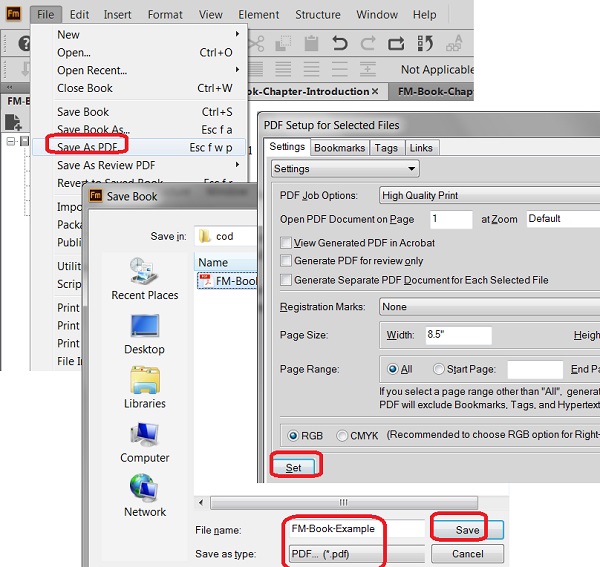Click the dimmed letter A with boxes icon
The height and width of the screenshot is (567, 600).
click(454, 44)
